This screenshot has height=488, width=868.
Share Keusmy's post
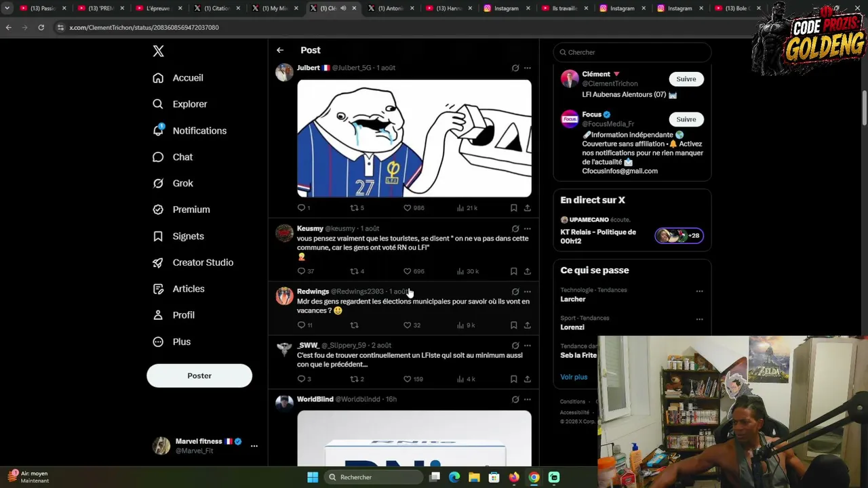(527, 271)
